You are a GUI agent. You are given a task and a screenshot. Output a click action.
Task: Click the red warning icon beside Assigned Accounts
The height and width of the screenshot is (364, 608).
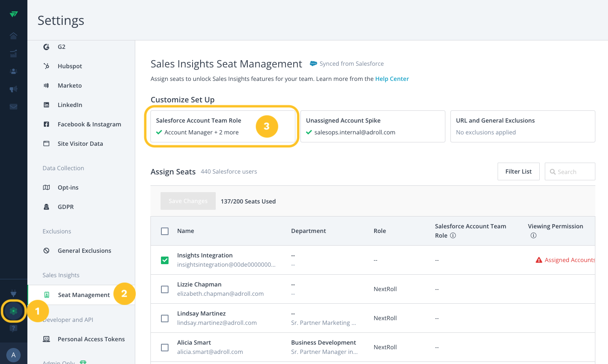pyautogui.click(x=539, y=260)
